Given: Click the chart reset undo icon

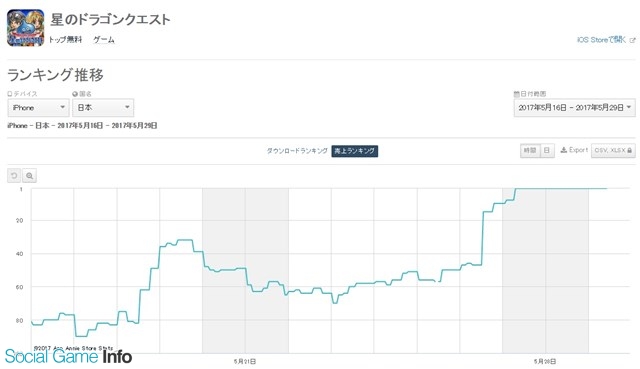Looking at the screenshot, I should [x=14, y=176].
